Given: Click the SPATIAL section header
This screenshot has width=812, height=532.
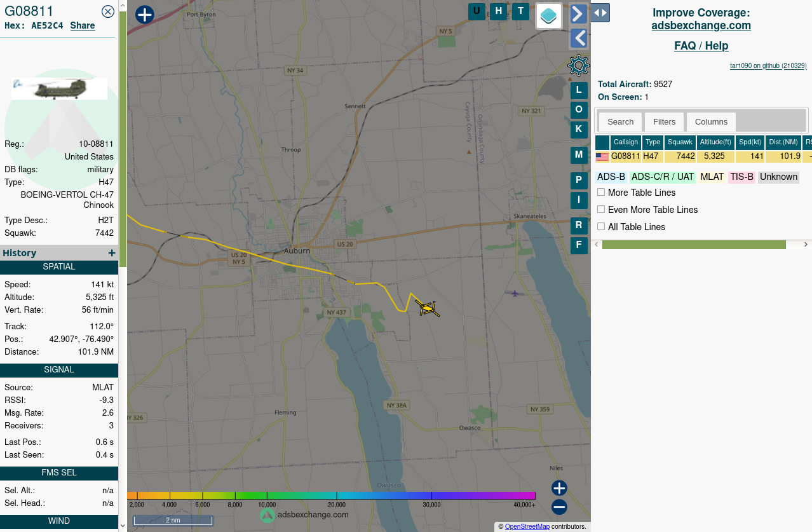Looking at the screenshot, I should 59,267.
